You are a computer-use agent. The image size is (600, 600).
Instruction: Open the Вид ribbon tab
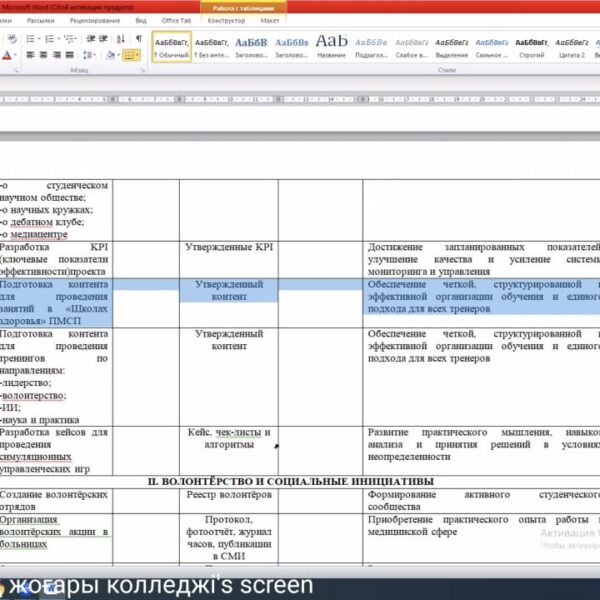tap(141, 21)
